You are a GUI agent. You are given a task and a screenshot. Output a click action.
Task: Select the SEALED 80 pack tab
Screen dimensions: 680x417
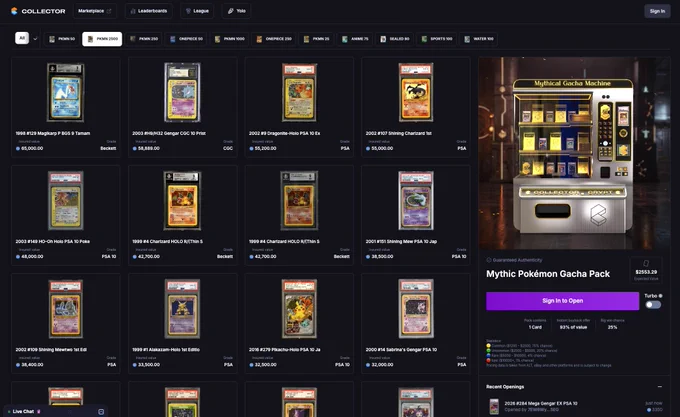395,39
